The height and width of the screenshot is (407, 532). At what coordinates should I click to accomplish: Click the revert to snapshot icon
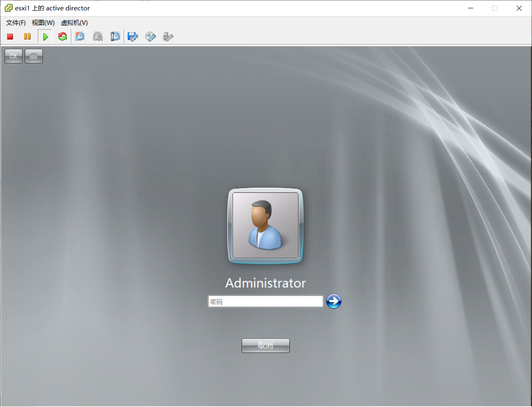pos(98,36)
